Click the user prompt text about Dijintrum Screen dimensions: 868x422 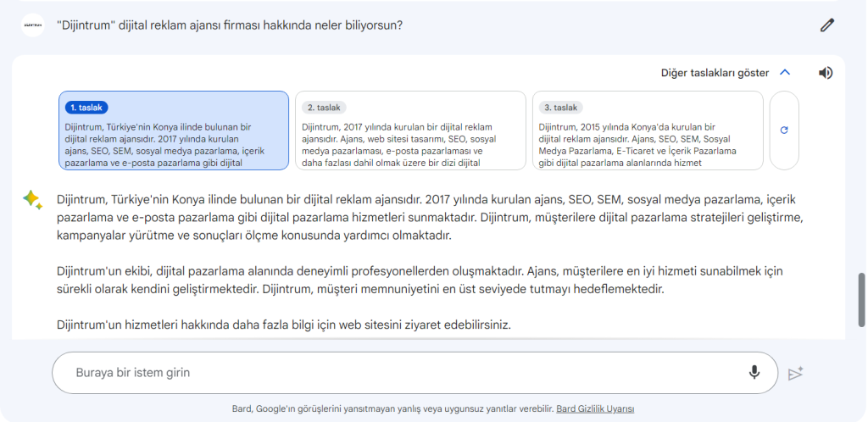(x=230, y=25)
